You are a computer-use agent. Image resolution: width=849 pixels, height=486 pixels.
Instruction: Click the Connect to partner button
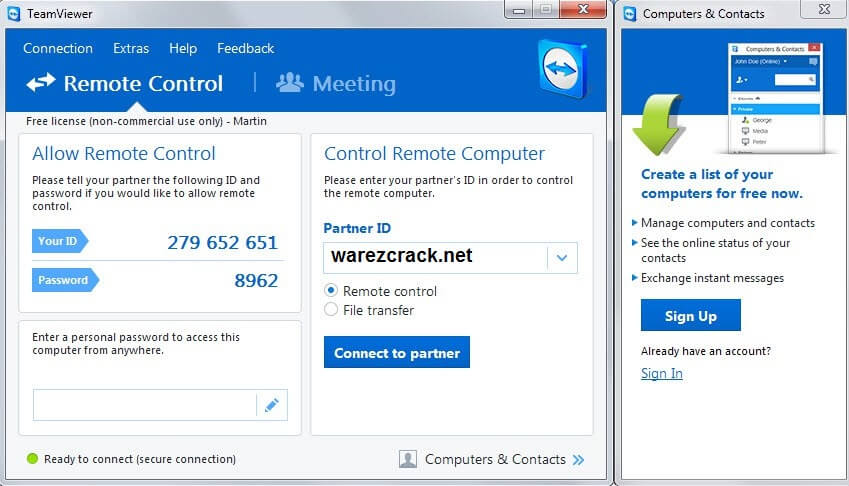(397, 352)
